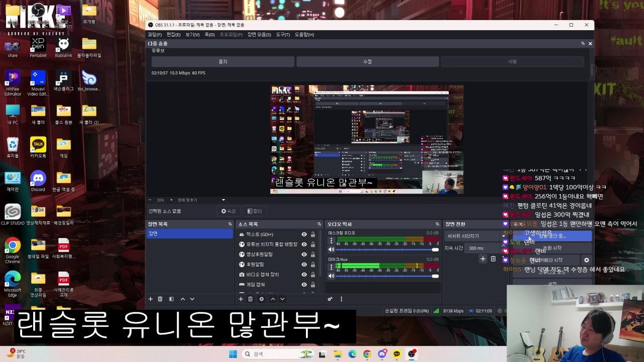Open source properties gear in 소스 목록 toolbar

[261, 299]
